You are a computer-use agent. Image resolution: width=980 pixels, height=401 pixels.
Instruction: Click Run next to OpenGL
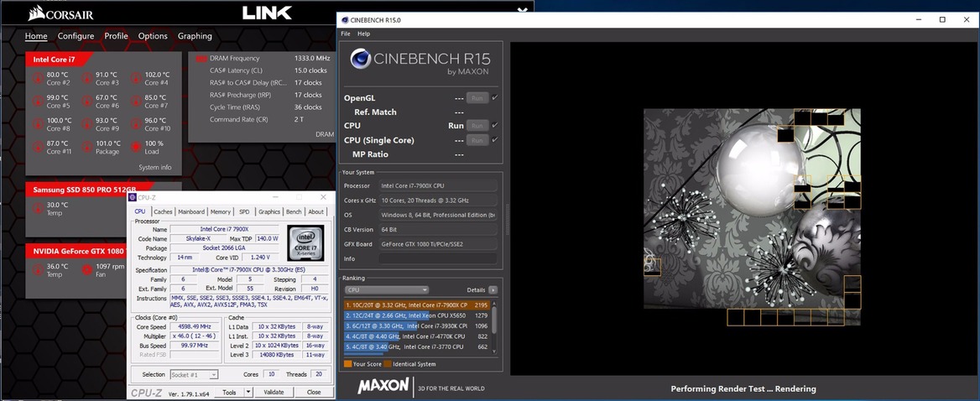pyautogui.click(x=477, y=98)
